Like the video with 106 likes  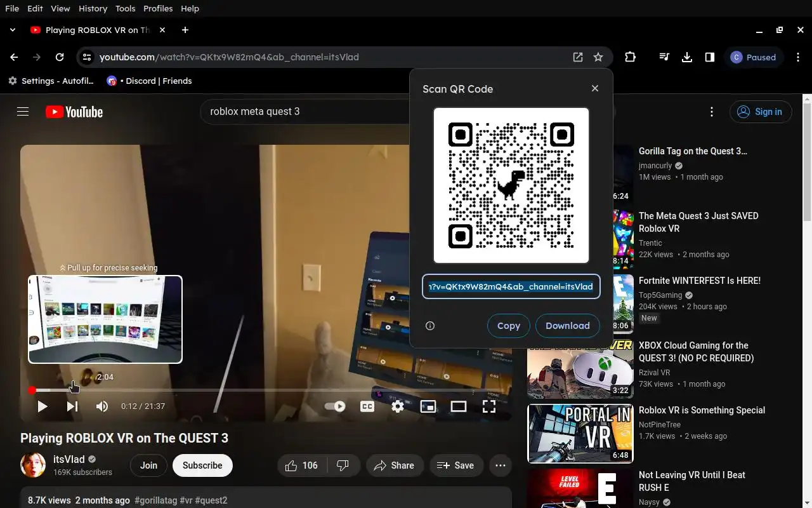click(x=302, y=465)
